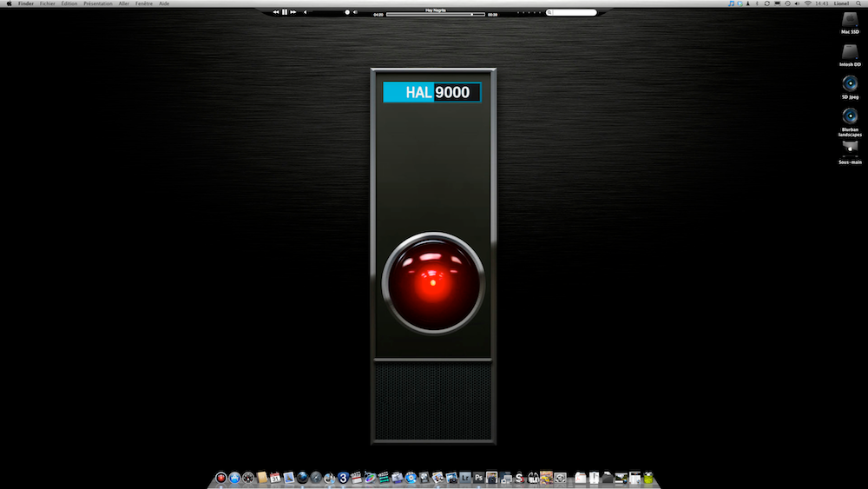Image resolution: width=868 pixels, height=489 pixels.
Task: Click the music player search field
Action: [x=571, y=12]
